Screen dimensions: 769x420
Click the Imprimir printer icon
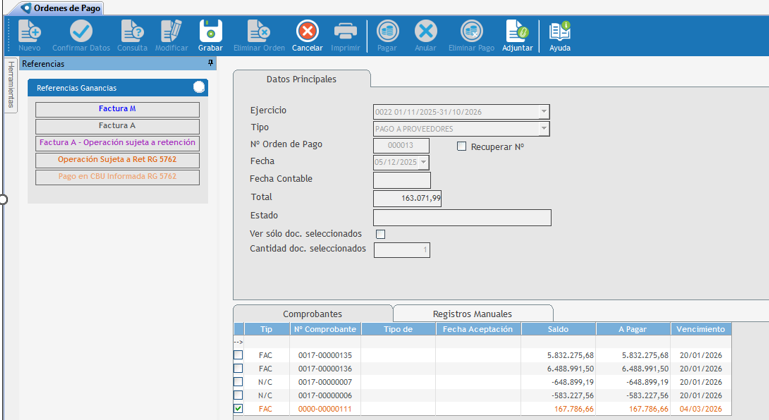[345, 32]
